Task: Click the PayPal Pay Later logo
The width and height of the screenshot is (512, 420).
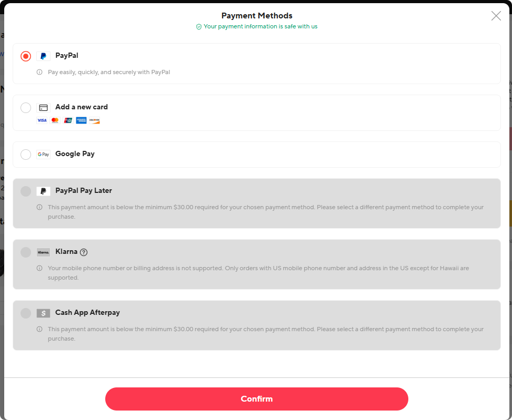Action: (43, 191)
